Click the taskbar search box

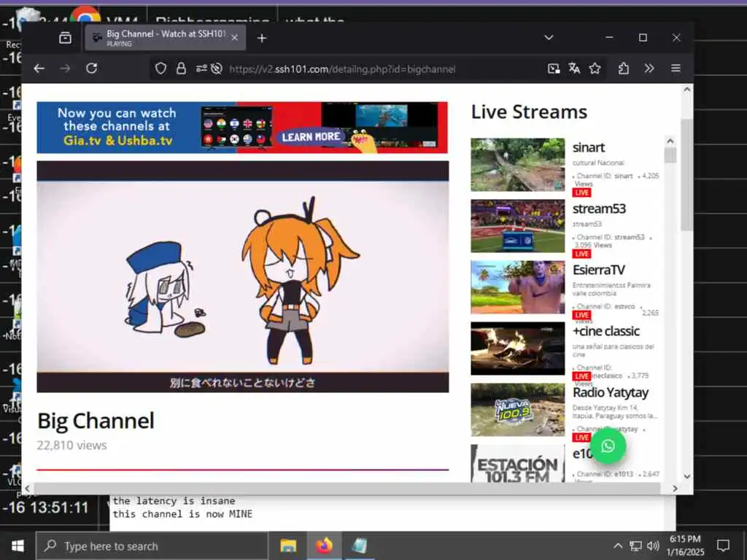click(152, 545)
